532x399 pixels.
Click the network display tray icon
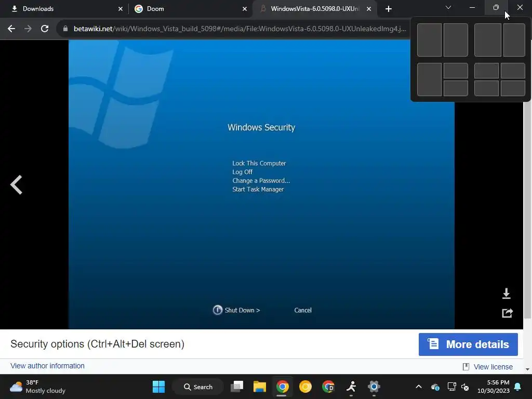pyautogui.click(x=451, y=387)
